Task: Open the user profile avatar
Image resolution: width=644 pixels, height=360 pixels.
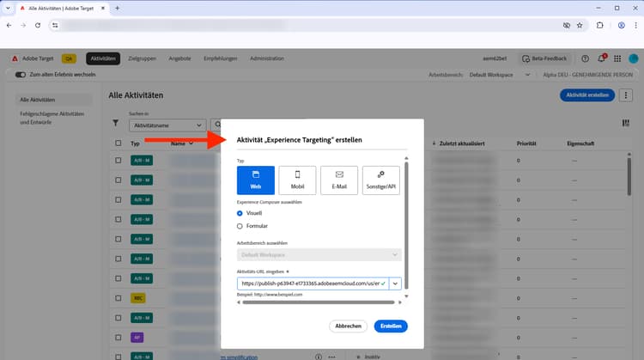Action: (634, 58)
